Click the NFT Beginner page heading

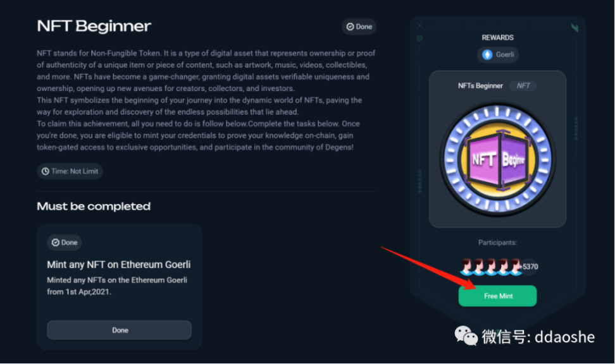94,27
